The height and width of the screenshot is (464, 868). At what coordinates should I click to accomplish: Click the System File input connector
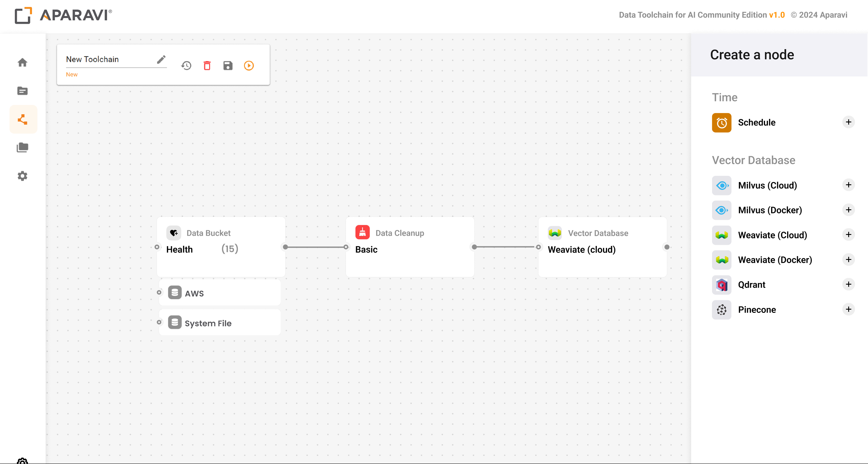159,323
